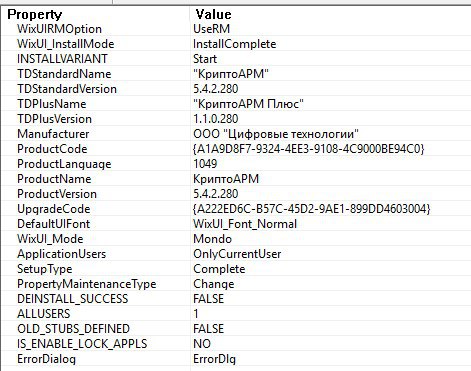Select the DefaultUIFont property

[53, 224]
